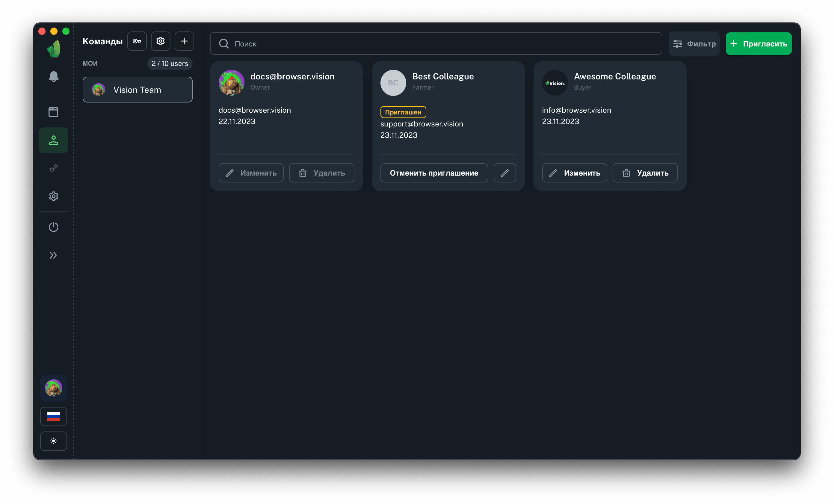Viewport: 834px width, 504px height.
Task: Click Отменить приглашение for Best Colleague
Action: point(434,173)
